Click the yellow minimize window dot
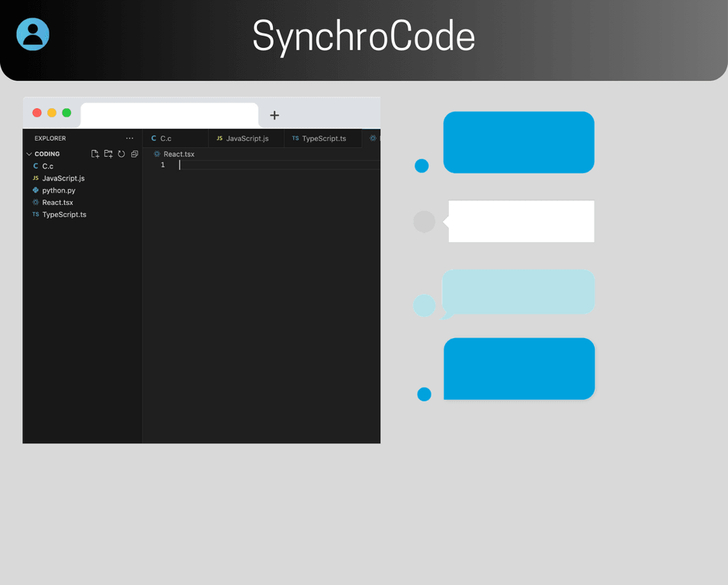Screen dimensions: 728x585 [52, 113]
